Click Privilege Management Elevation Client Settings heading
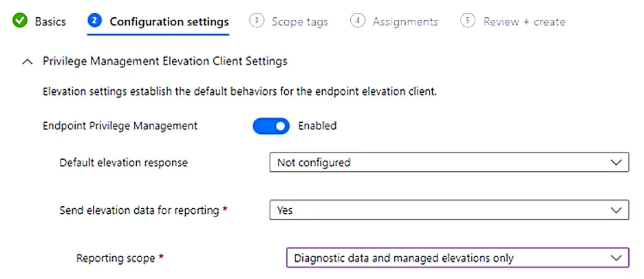 coord(164,62)
